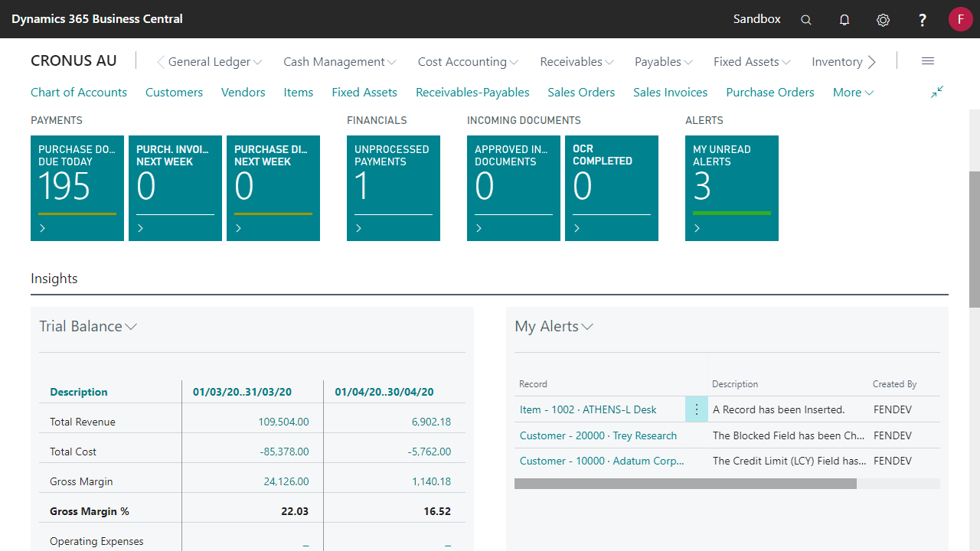The height and width of the screenshot is (551, 980).
Task: Click Gross Margin value 24,126.00
Action: click(287, 481)
